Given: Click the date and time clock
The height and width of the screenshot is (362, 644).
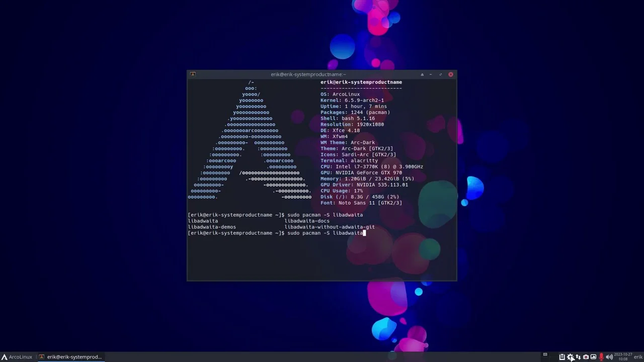Looking at the screenshot, I should coord(623,357).
